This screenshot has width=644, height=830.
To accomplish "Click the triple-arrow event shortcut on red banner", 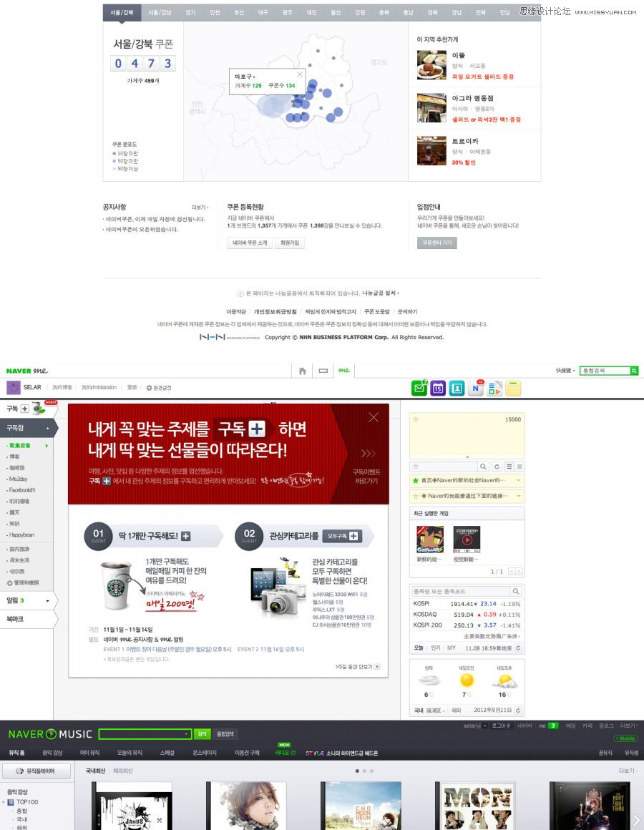I will tap(369, 453).
